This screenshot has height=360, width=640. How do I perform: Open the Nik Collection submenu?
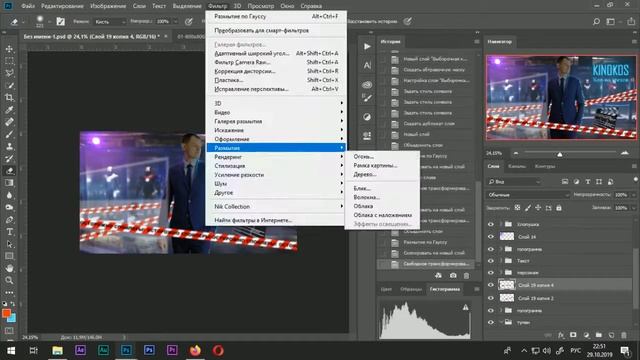coord(276,207)
